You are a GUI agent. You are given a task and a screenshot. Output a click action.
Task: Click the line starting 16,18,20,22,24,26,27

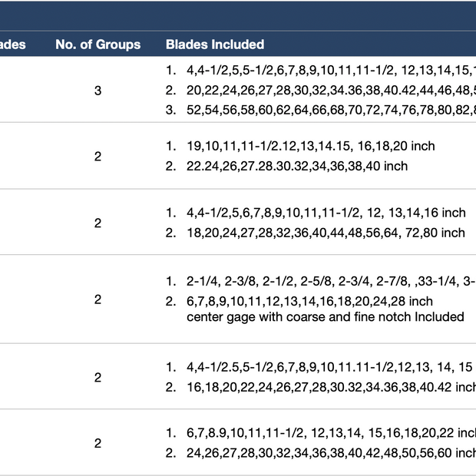(331, 387)
